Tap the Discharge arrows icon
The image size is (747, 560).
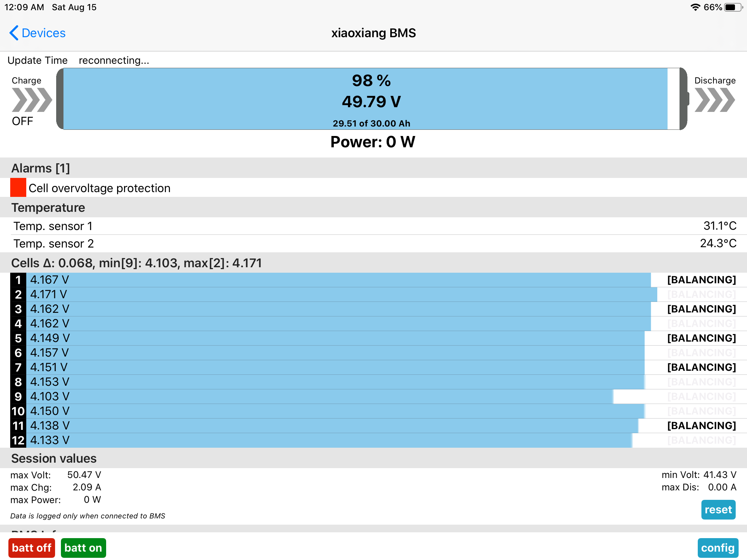715,100
